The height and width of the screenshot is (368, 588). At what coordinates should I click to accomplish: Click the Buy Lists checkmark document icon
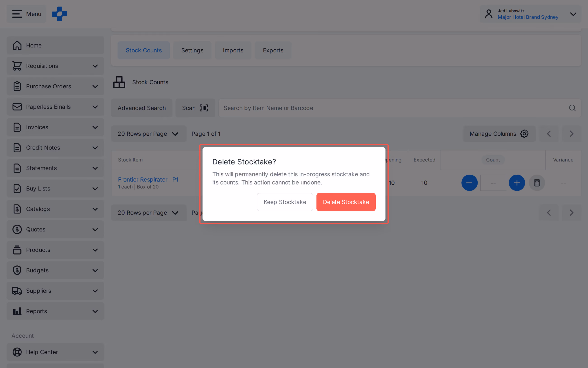coord(17,188)
